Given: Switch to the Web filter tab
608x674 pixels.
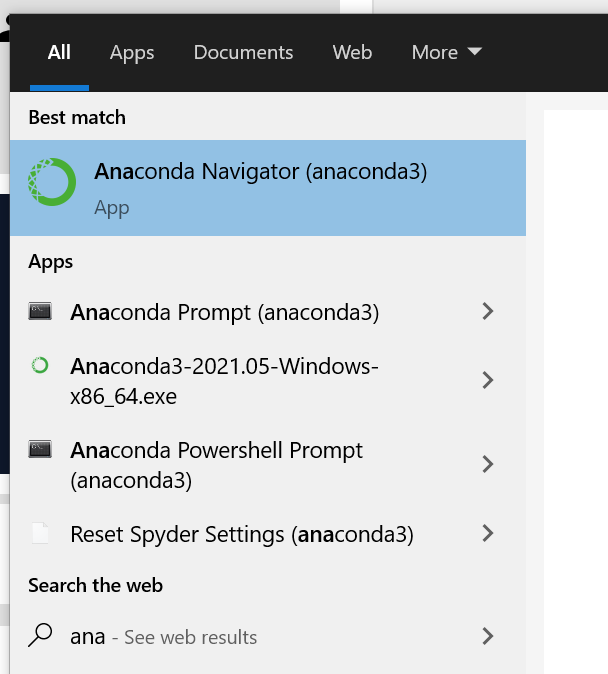Looking at the screenshot, I should [x=352, y=52].
